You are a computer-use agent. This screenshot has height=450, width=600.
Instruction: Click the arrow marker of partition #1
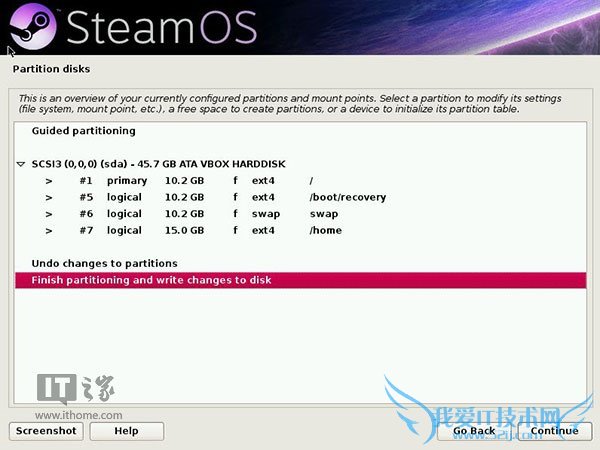coord(49,181)
